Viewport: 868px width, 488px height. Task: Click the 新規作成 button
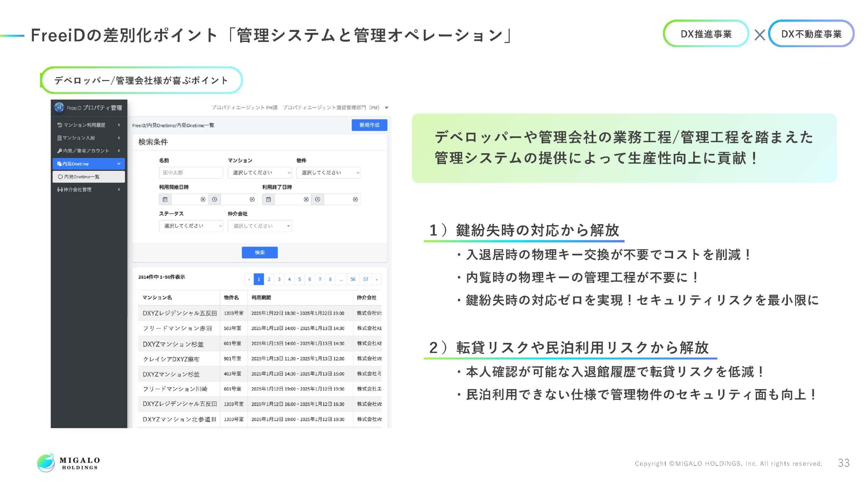coord(369,125)
